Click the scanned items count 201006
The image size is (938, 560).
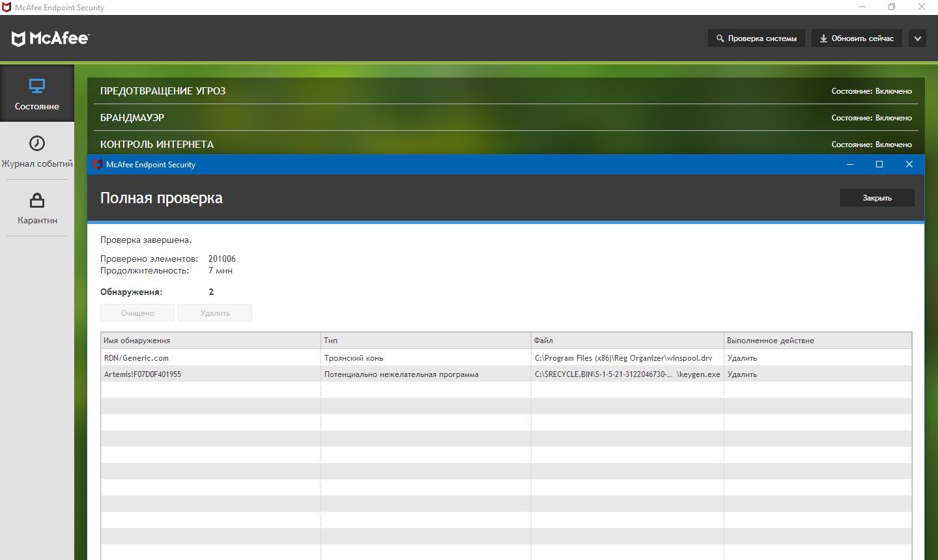tap(222, 259)
